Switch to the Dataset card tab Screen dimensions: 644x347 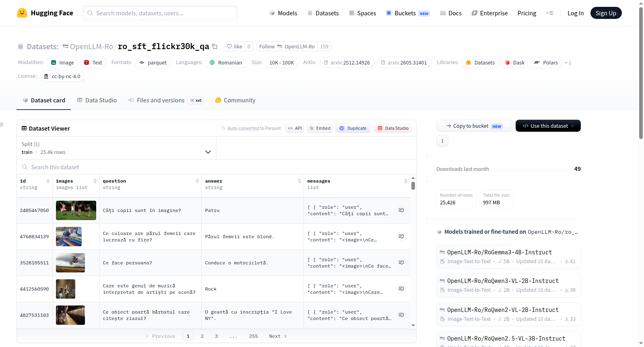43,100
